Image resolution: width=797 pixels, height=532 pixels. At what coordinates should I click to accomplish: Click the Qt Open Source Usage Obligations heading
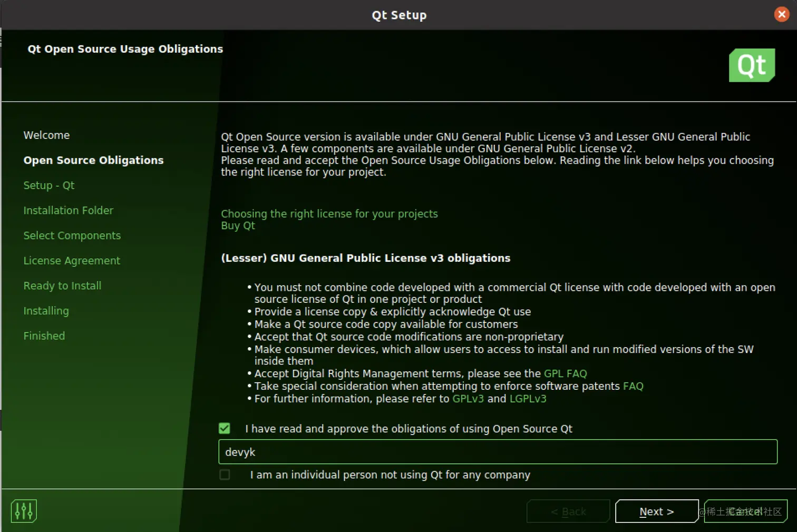pos(125,49)
